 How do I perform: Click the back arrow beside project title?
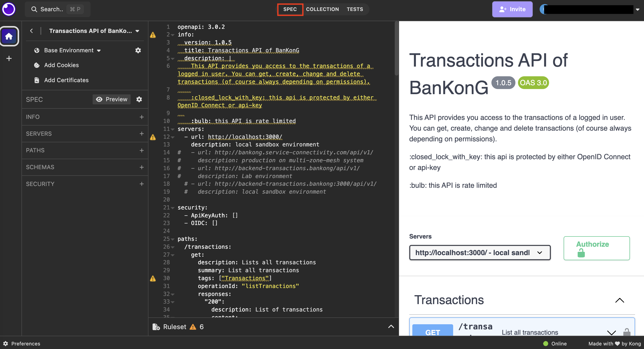pos(31,31)
